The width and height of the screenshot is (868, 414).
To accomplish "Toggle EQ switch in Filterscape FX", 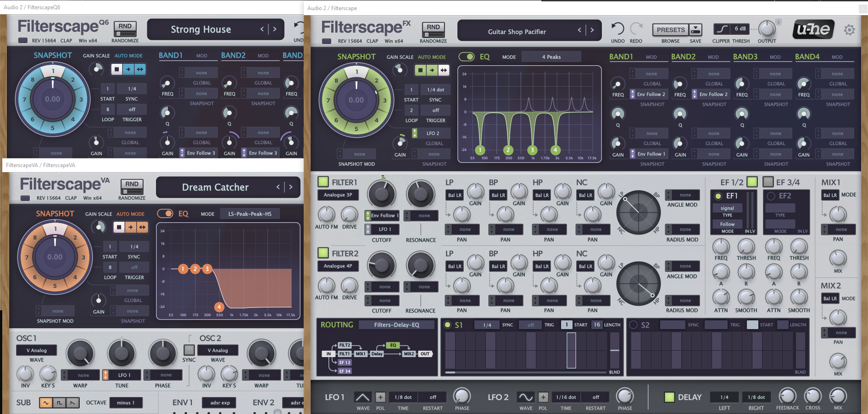I will coord(467,56).
